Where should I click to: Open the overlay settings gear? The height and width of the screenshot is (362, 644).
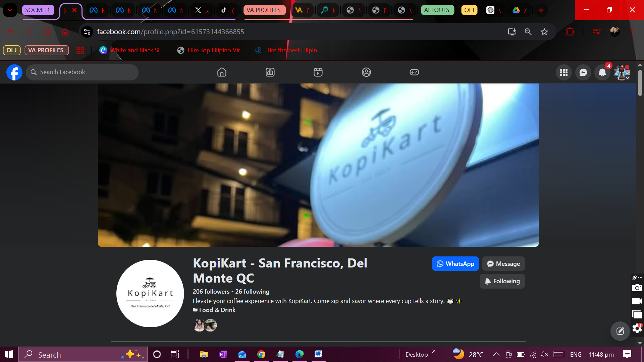[x=637, y=328]
